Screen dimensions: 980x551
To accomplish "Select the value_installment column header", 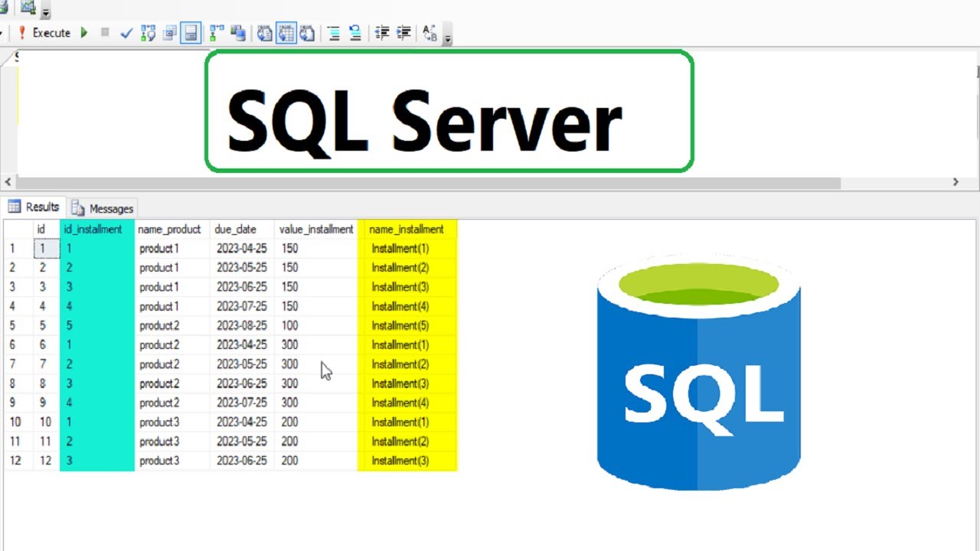I will click(315, 230).
